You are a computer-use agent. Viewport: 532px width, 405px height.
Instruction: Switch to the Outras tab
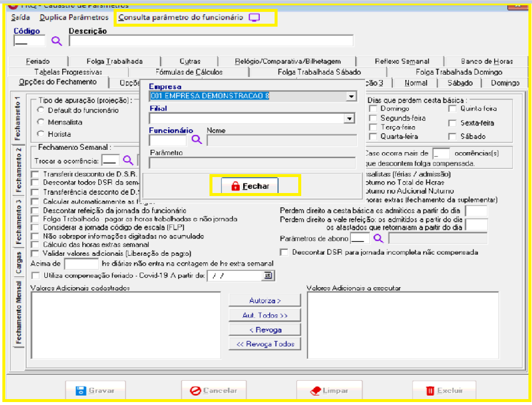(189, 62)
